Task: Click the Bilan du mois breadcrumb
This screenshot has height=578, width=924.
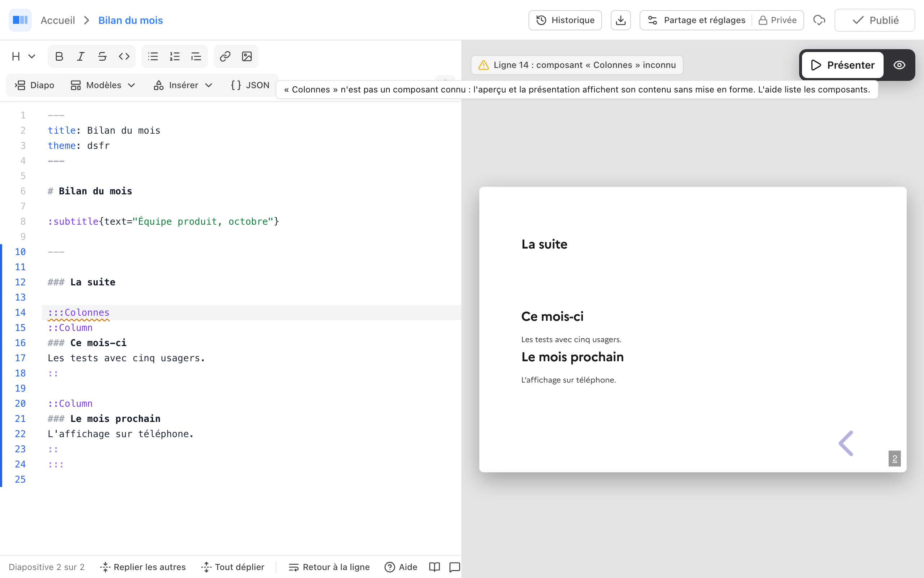Action: click(x=131, y=20)
